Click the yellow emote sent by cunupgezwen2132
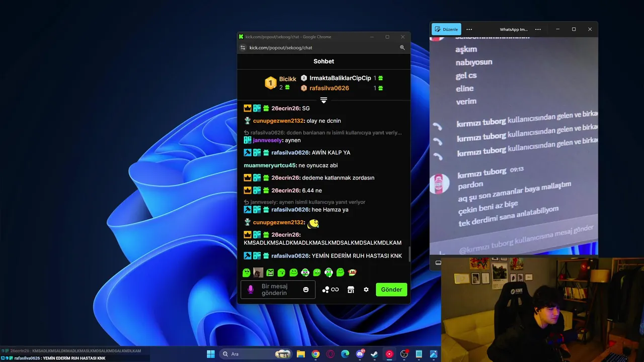644x362 pixels. tap(313, 223)
